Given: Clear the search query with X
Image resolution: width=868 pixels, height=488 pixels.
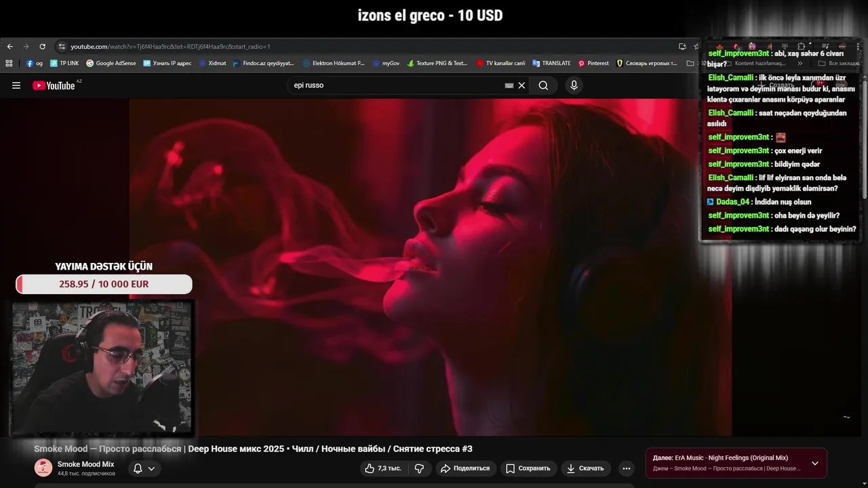Looking at the screenshot, I should [x=521, y=85].
